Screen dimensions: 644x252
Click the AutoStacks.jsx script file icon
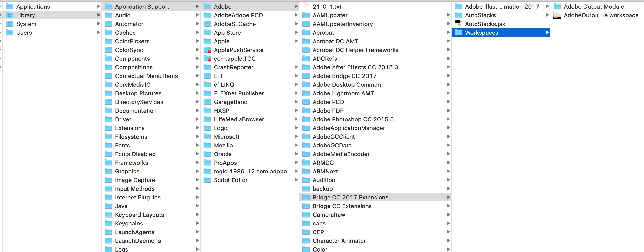coord(458,24)
